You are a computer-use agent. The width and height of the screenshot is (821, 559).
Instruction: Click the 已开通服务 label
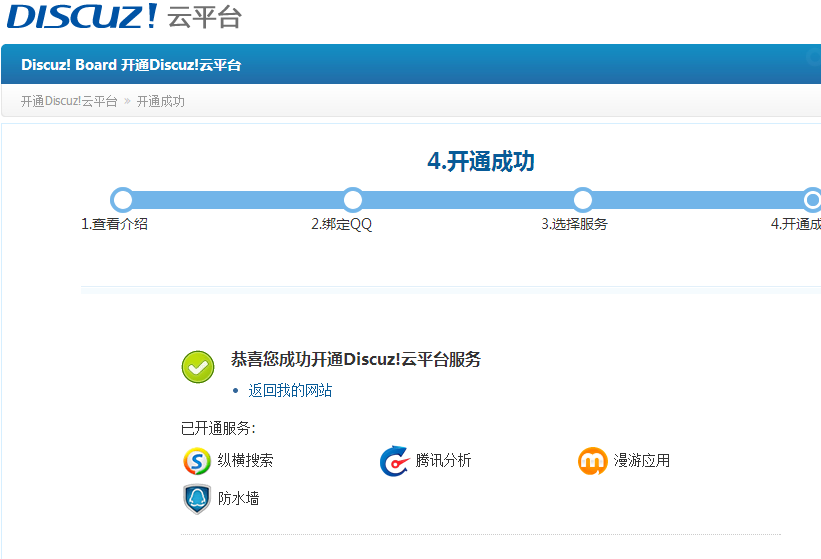coord(218,428)
